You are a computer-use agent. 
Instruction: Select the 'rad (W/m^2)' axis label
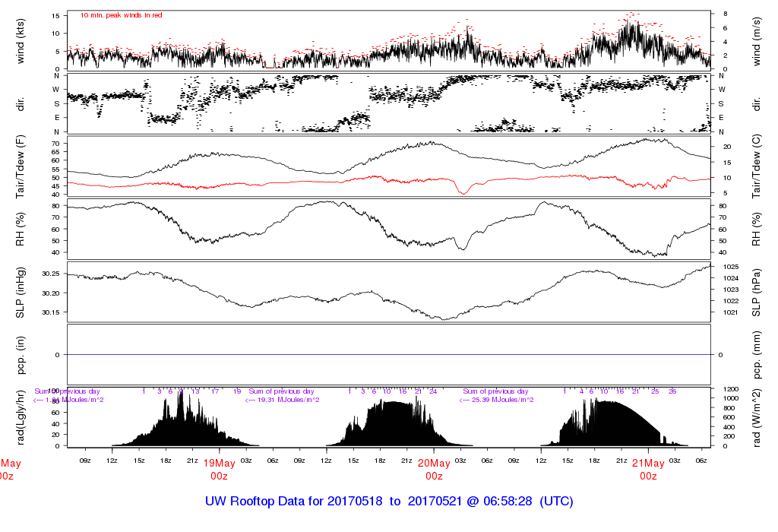(756, 418)
